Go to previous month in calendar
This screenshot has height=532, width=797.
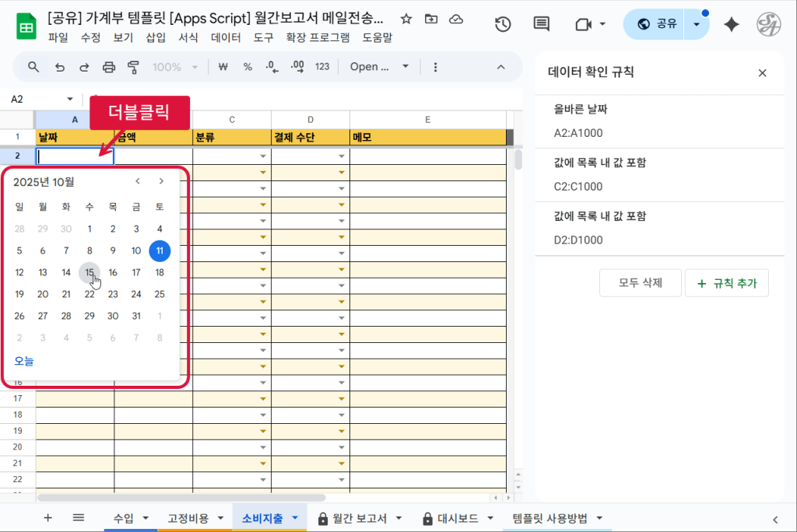tap(138, 181)
